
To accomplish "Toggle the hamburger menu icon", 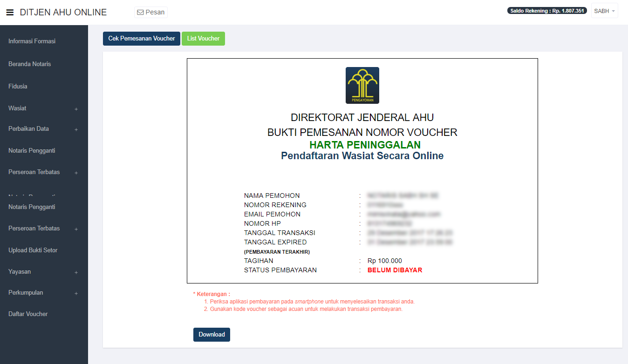I will coord(10,13).
